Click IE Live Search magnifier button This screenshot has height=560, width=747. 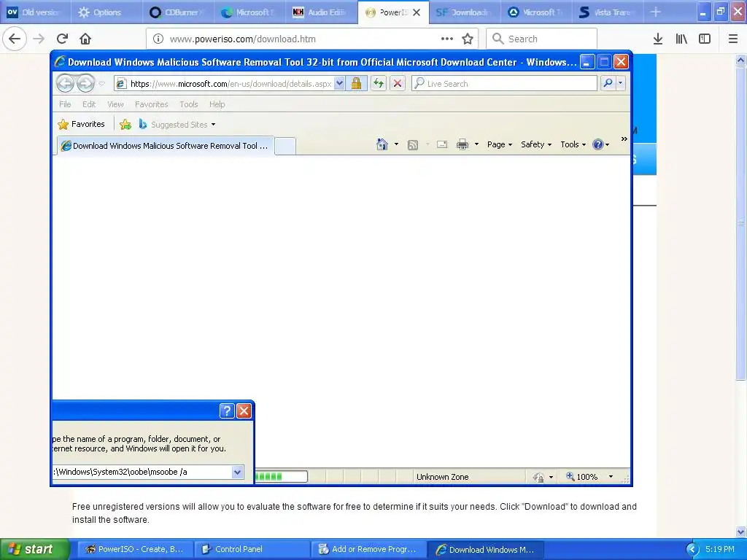tap(608, 83)
